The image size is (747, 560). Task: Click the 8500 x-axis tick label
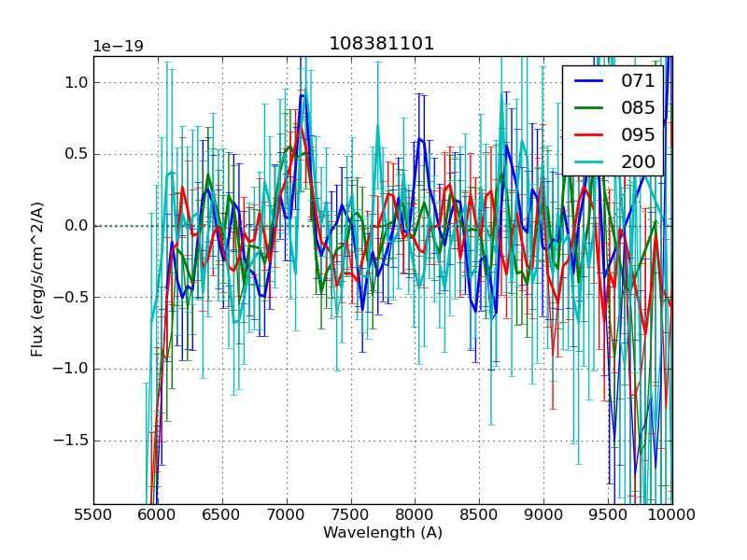point(479,514)
